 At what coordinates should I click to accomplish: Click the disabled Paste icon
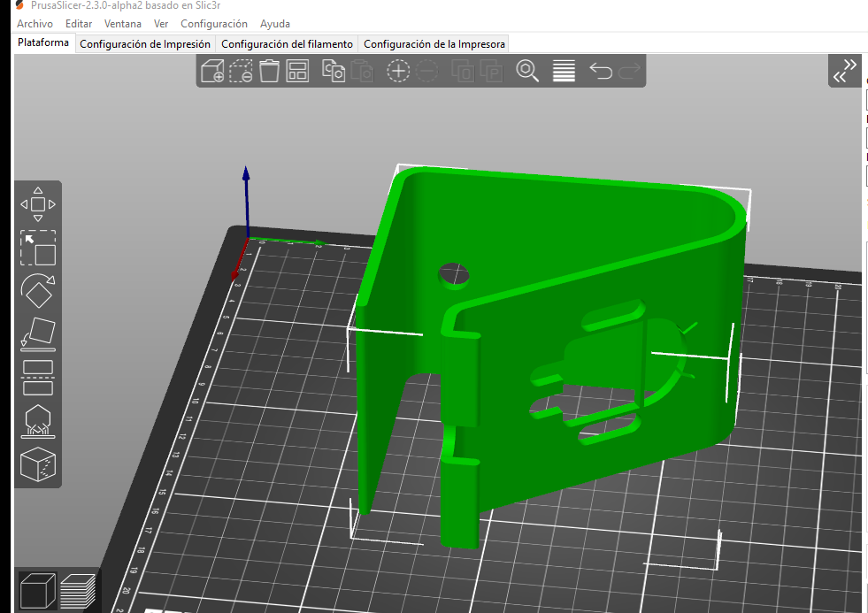point(362,71)
